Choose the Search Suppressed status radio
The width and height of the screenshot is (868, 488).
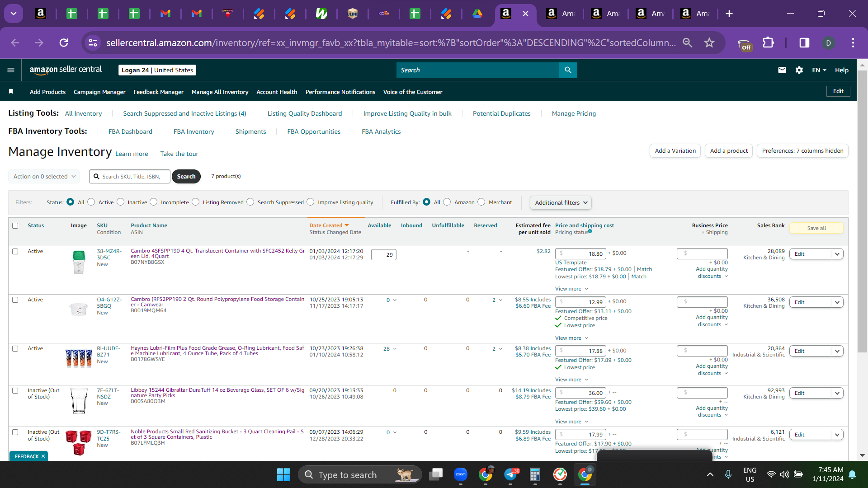pyautogui.click(x=250, y=202)
